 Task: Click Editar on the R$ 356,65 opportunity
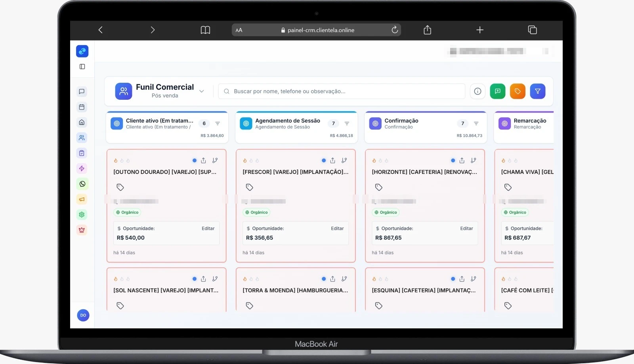point(337,229)
